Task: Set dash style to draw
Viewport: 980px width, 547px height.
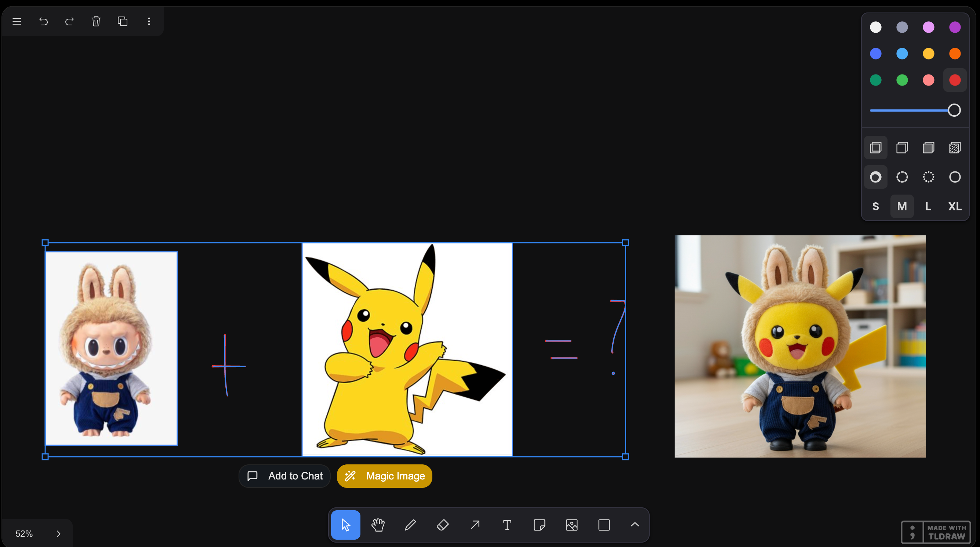Action: click(x=876, y=177)
